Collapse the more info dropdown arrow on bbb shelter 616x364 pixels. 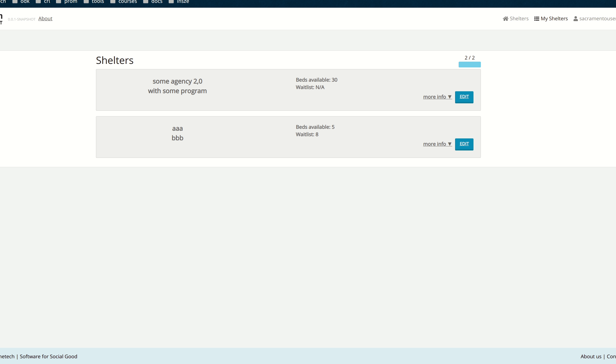point(450,144)
